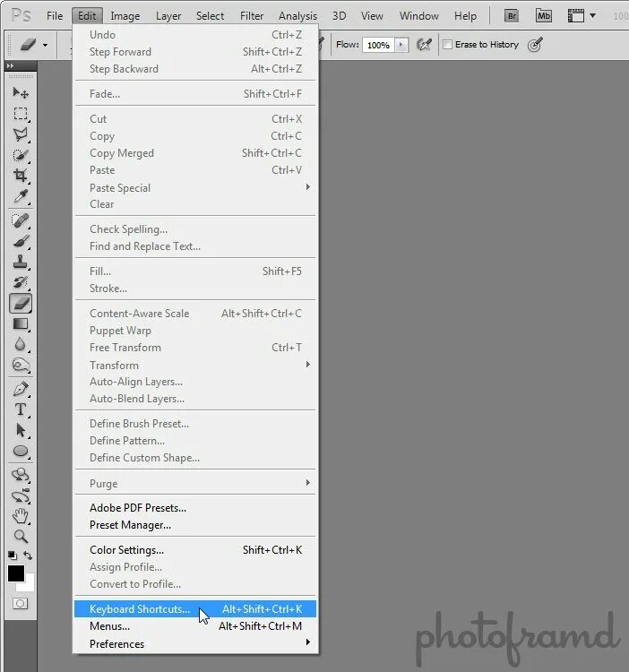This screenshot has height=672, width=629.
Task: Choose Adobe PDF Presets... menu entry
Action: 195,508
